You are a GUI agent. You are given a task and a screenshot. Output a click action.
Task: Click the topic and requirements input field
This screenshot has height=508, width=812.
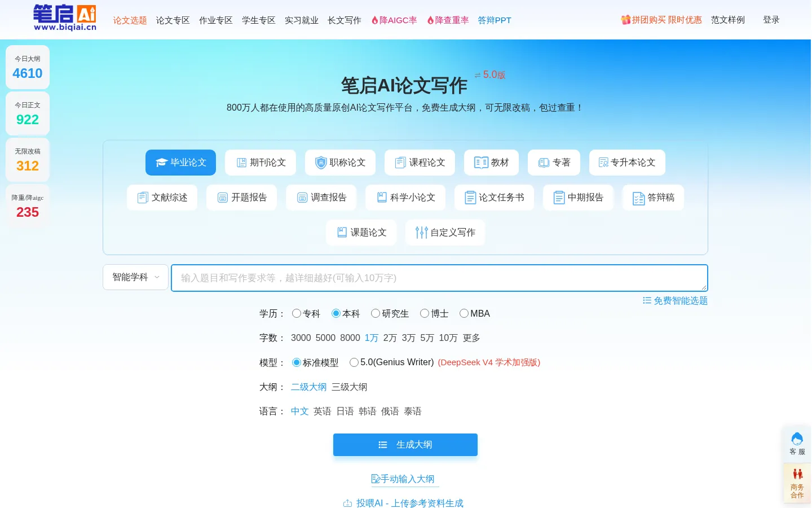(439, 278)
